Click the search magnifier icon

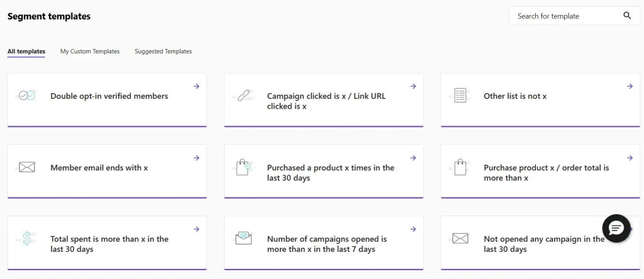pos(627,16)
